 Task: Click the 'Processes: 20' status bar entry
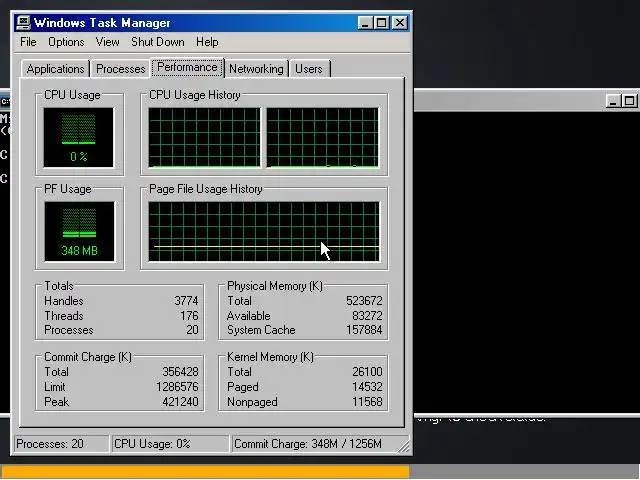pyautogui.click(x=62, y=444)
